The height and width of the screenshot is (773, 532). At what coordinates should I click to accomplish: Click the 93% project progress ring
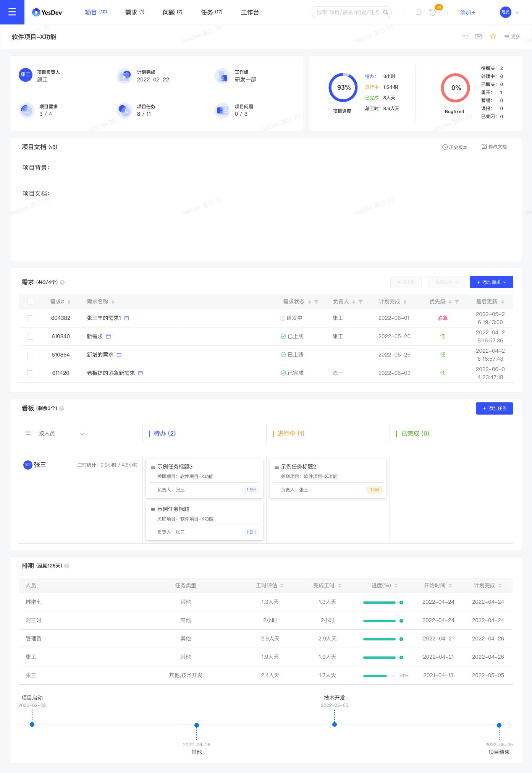(343, 88)
